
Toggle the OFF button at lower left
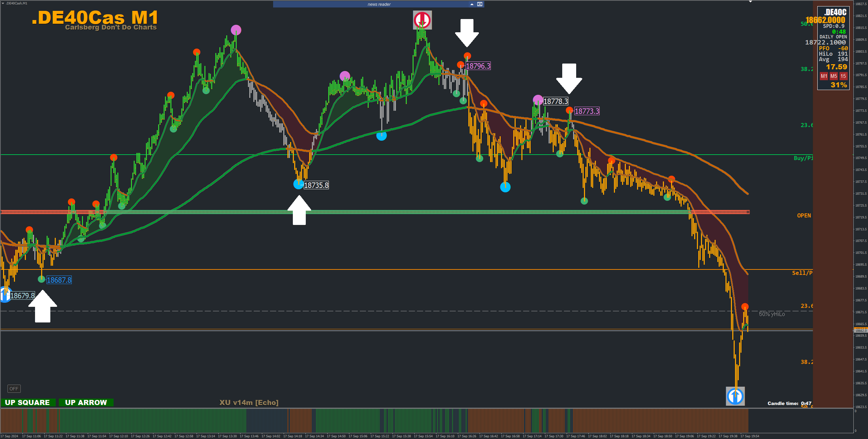point(14,388)
